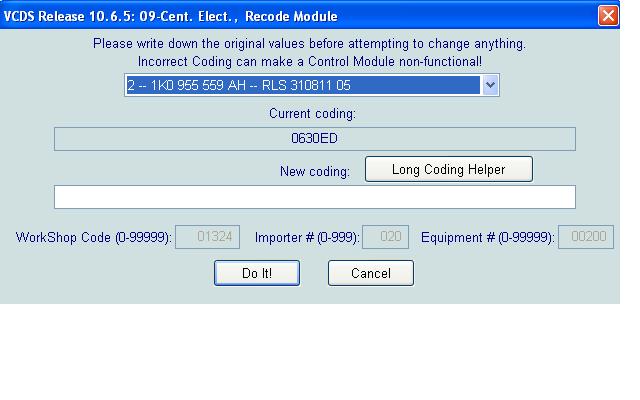Click the Current coding label

point(312,113)
